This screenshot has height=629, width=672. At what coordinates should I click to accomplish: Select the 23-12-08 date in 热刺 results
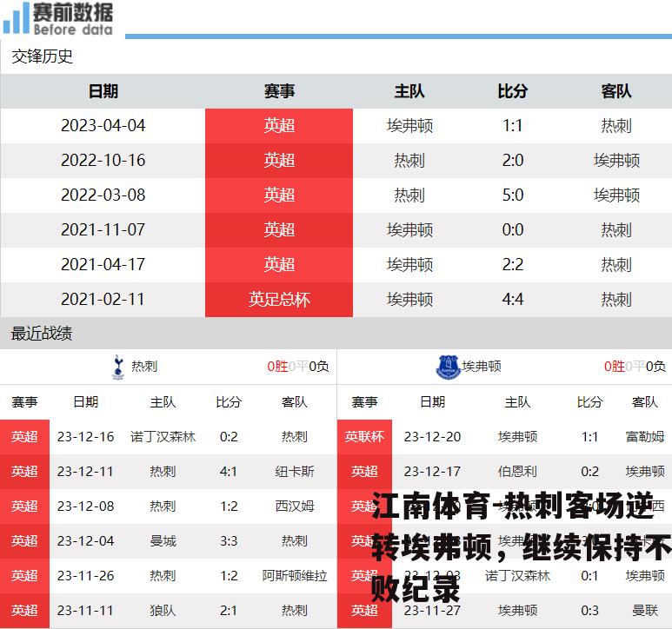(86, 507)
